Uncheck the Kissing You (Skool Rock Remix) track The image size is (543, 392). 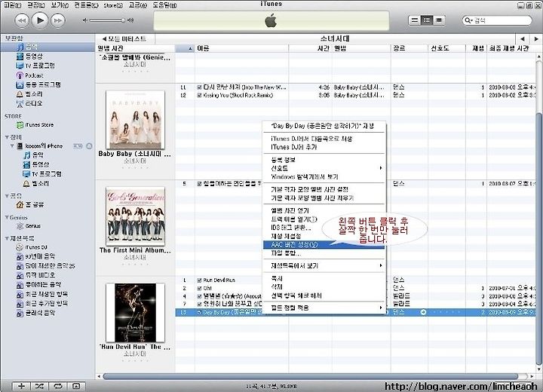point(199,95)
